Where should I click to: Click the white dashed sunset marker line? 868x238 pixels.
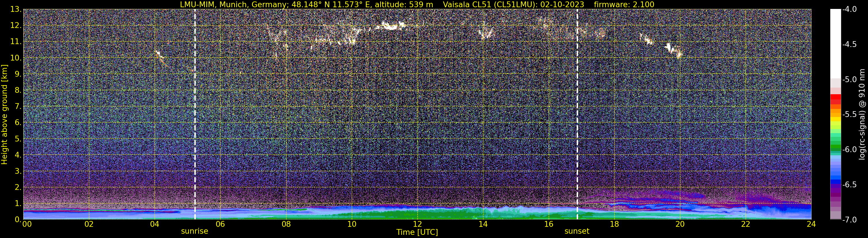(577, 114)
